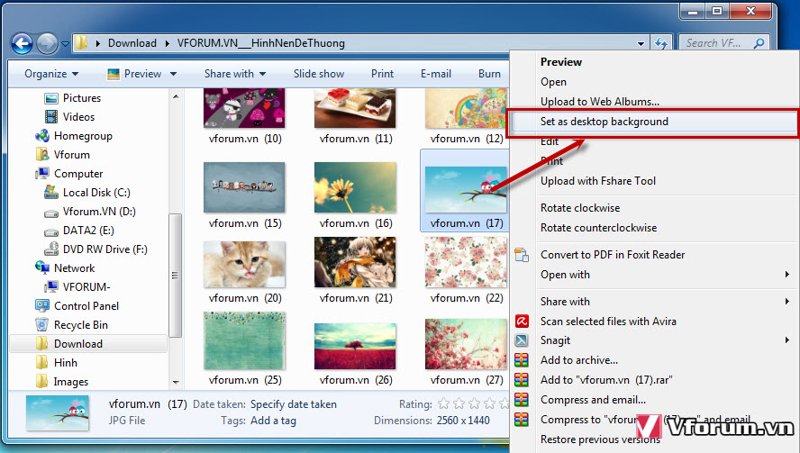The height and width of the screenshot is (453, 800).
Task: Click the refresh icon beside address bar
Action: 661,43
